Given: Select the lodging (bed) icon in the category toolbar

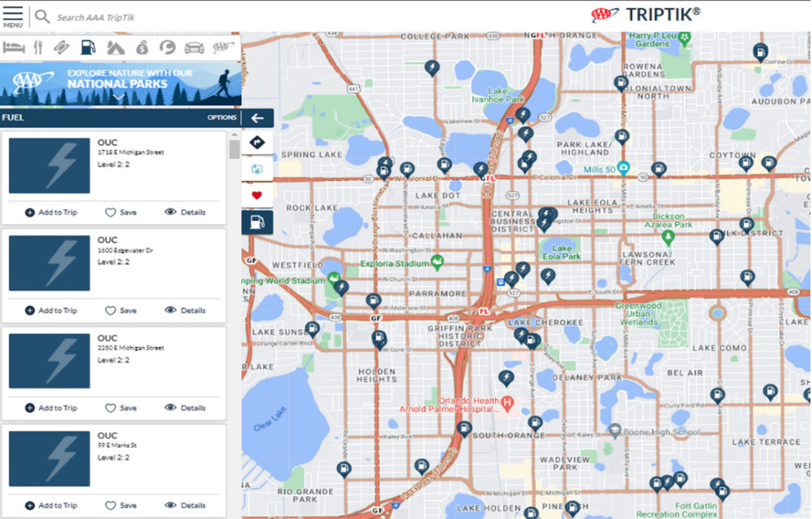Looking at the screenshot, I should click(x=13, y=46).
